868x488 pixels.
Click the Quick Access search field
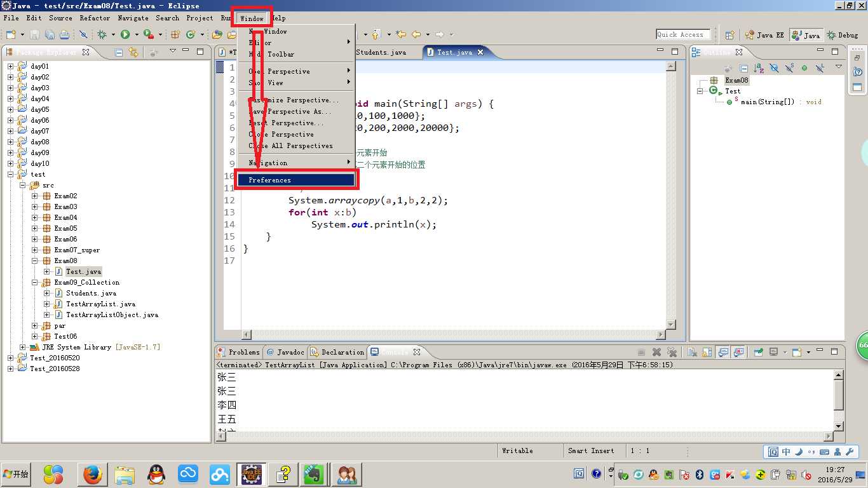coord(684,34)
